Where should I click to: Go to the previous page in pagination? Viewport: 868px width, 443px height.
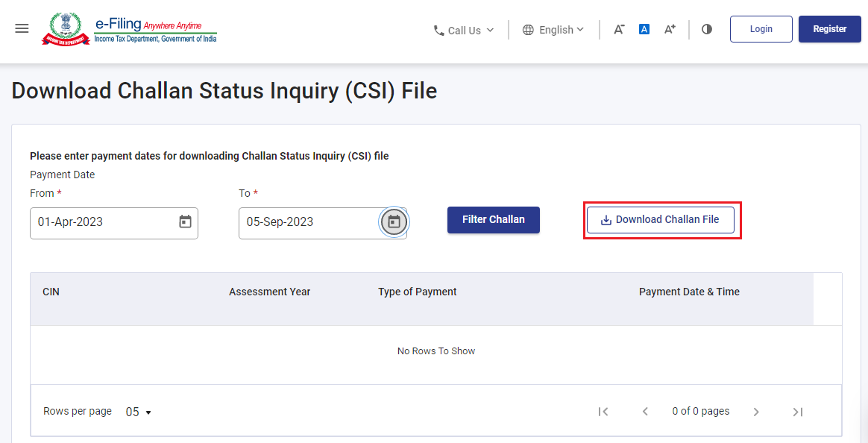pos(644,411)
